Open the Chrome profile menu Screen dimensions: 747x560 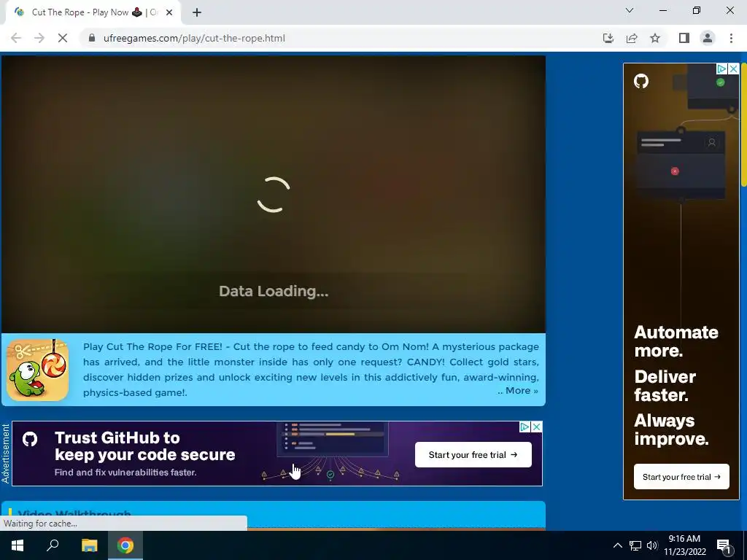[708, 38]
